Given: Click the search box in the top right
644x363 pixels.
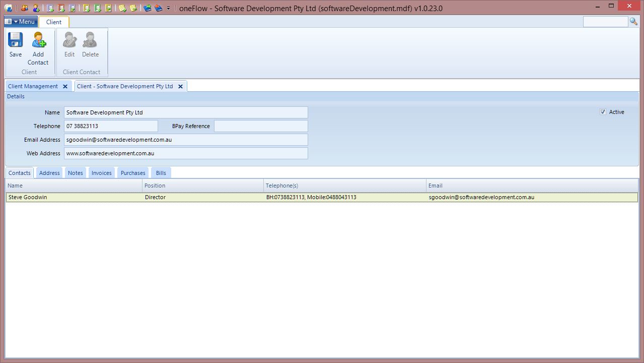Looking at the screenshot, I should click(606, 22).
